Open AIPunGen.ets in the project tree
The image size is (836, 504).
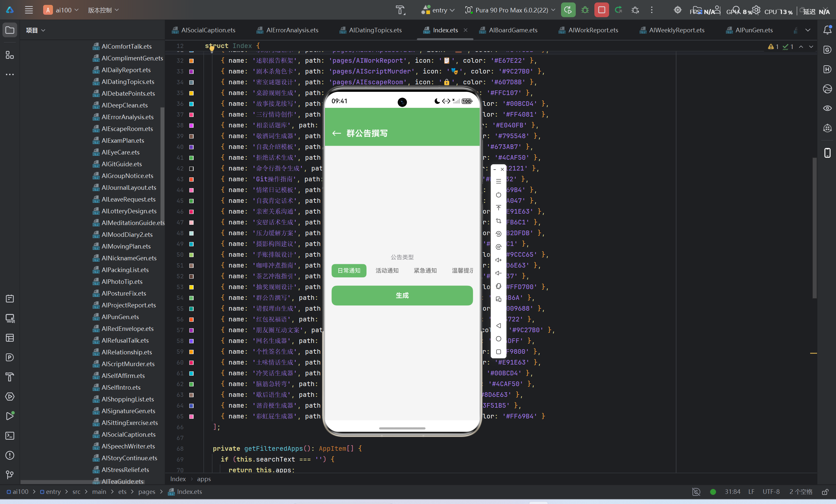point(116,317)
